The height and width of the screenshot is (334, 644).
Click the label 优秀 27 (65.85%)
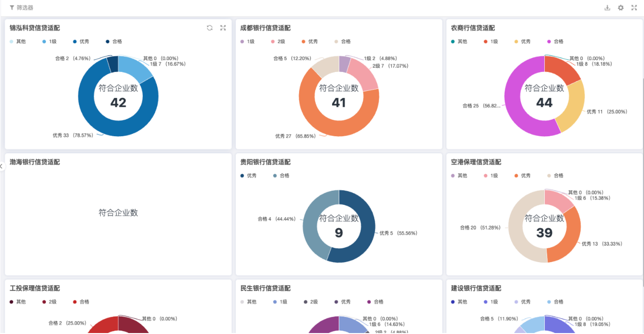[x=295, y=136]
